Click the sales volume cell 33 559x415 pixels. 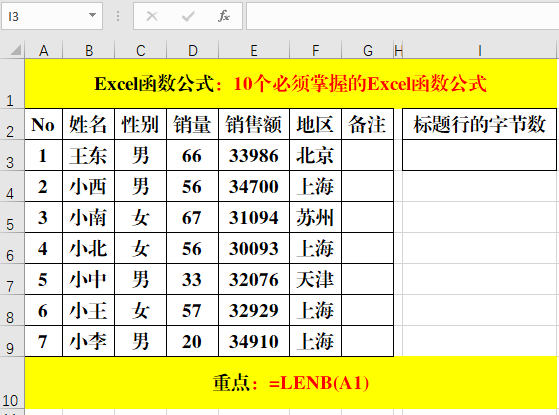click(x=193, y=279)
